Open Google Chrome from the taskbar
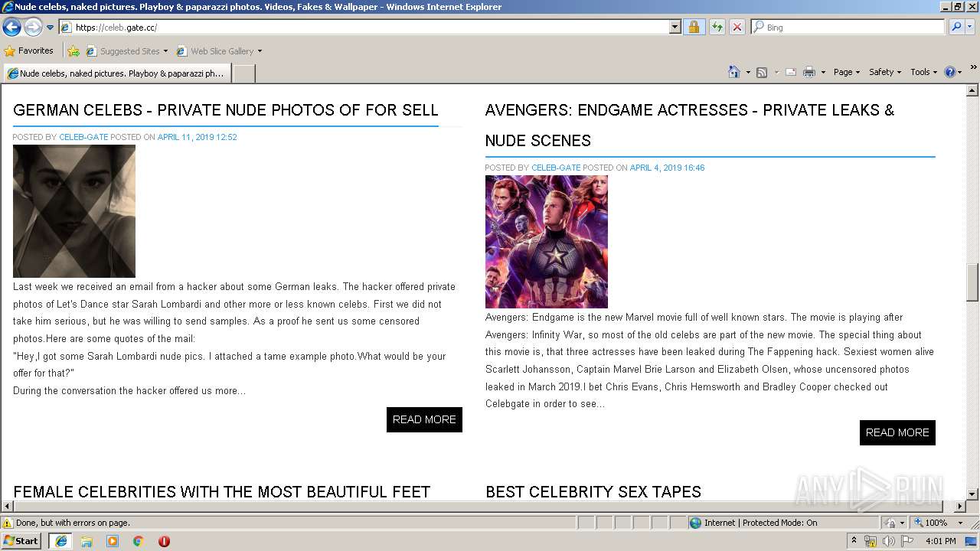Screen dimensions: 980x551 pyautogui.click(x=139, y=541)
